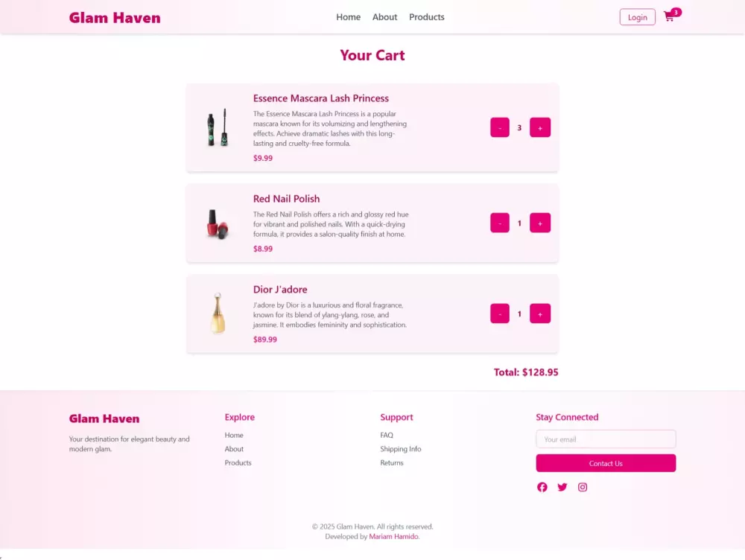Focus the Your email input field
The height and width of the screenshot is (560, 745).
tap(606, 439)
